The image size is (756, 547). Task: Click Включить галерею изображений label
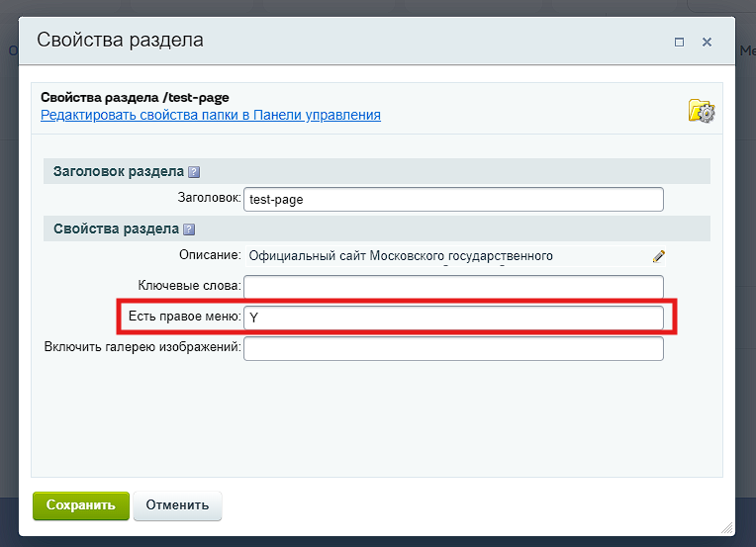point(142,347)
